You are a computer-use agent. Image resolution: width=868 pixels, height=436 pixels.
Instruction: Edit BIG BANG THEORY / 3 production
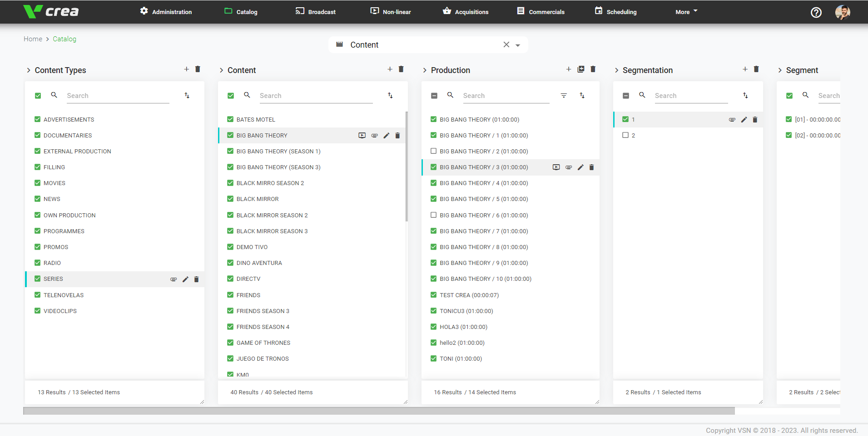click(580, 167)
